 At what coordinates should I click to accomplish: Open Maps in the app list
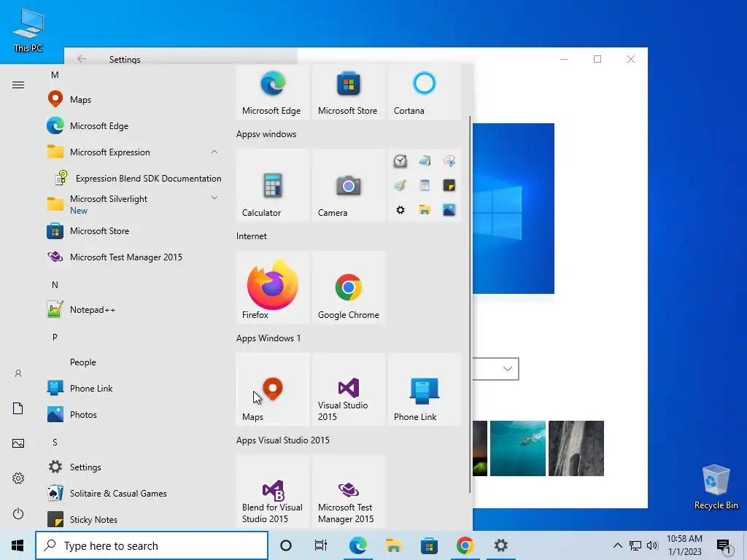(136, 99)
